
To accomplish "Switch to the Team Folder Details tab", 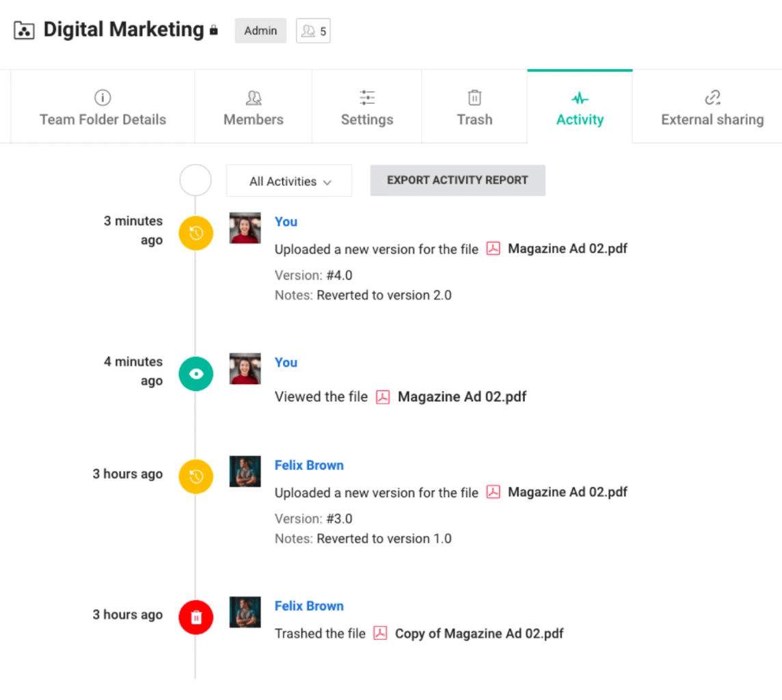I will 103,108.
